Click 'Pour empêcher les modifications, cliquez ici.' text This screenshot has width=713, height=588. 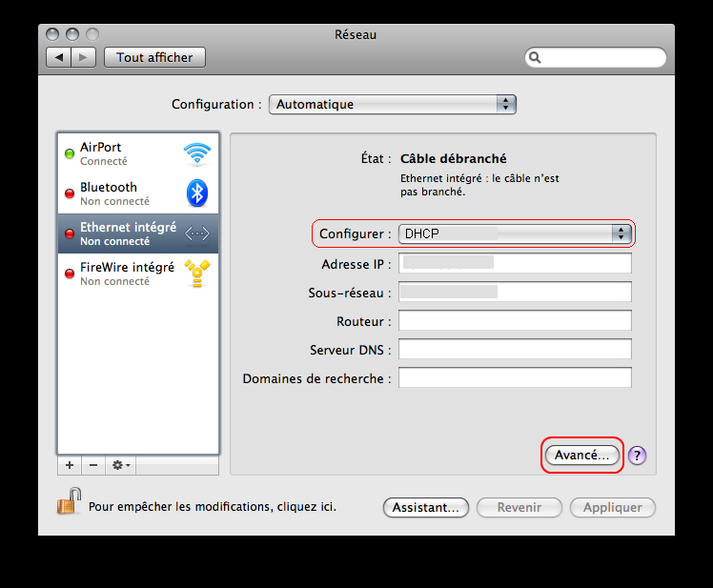coord(213,507)
